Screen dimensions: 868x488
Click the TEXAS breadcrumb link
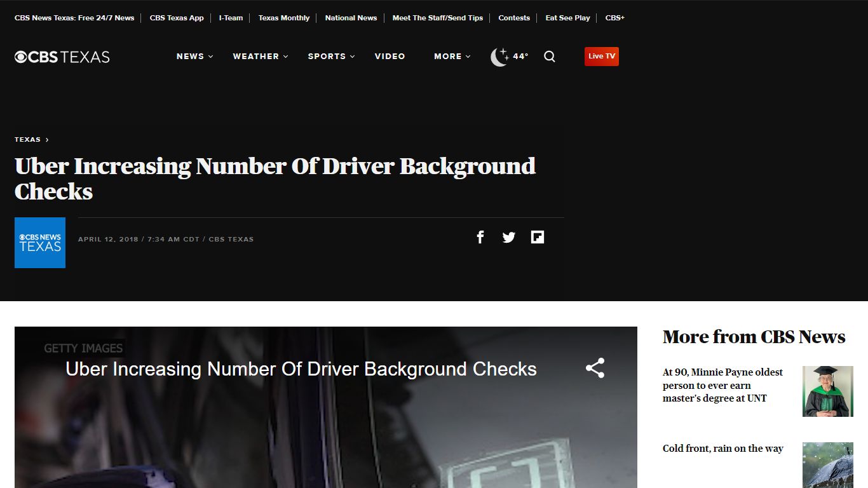point(27,139)
